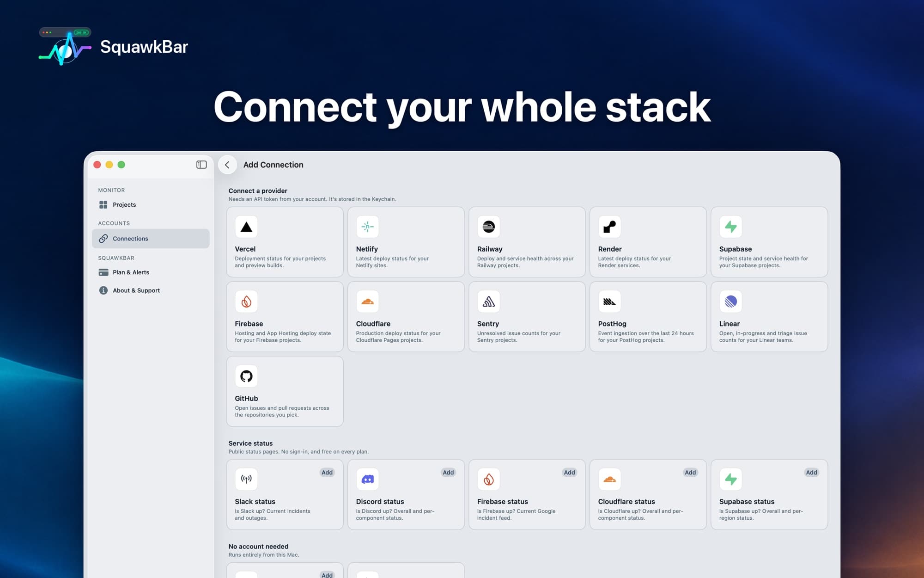Viewport: 924px width, 578px height.
Task: Select Connections in the sidebar
Action: pos(151,239)
